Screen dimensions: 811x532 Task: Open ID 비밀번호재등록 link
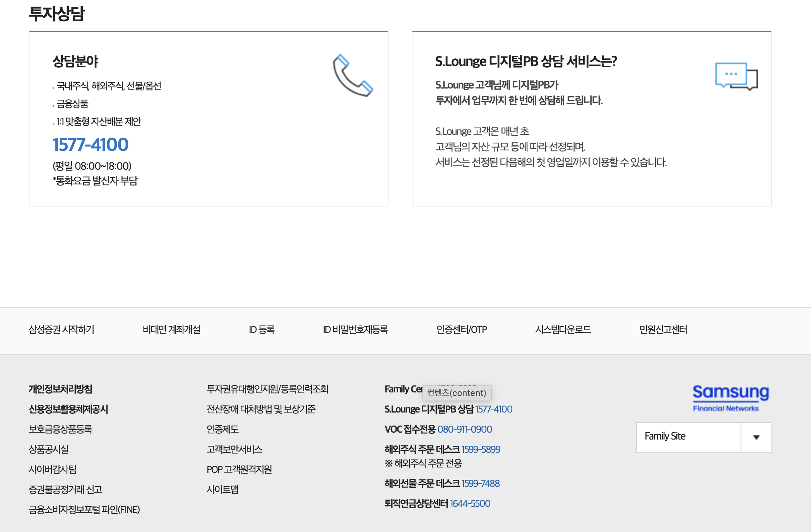pos(355,330)
